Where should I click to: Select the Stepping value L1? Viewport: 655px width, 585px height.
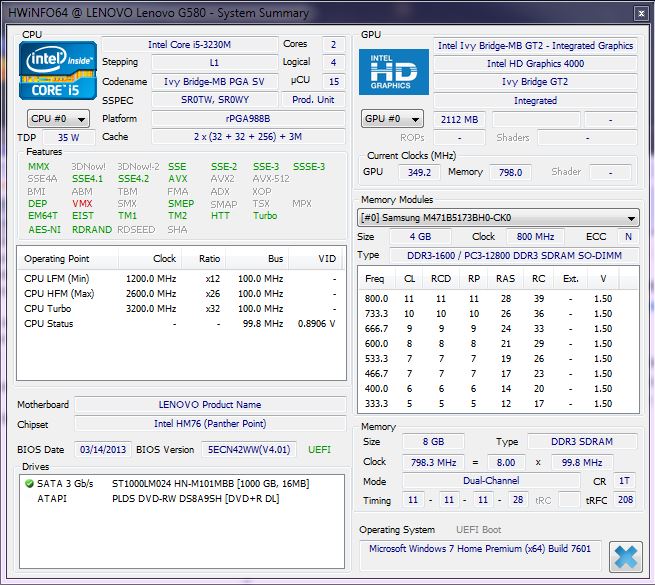214,63
